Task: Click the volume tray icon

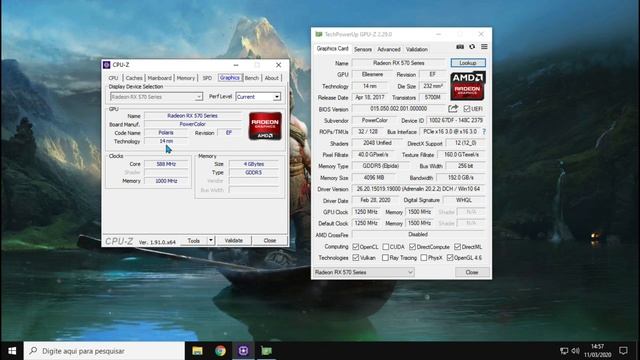Action: coord(576,351)
